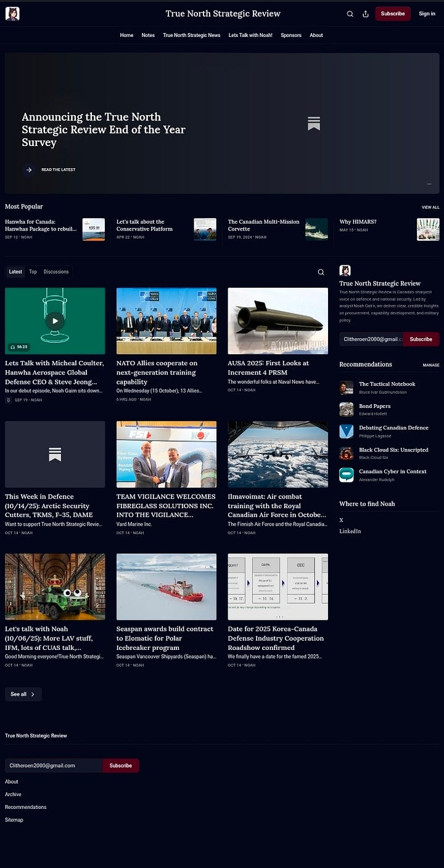Open footer Recommendations link
Screen dimensions: 444x868
pos(26,807)
